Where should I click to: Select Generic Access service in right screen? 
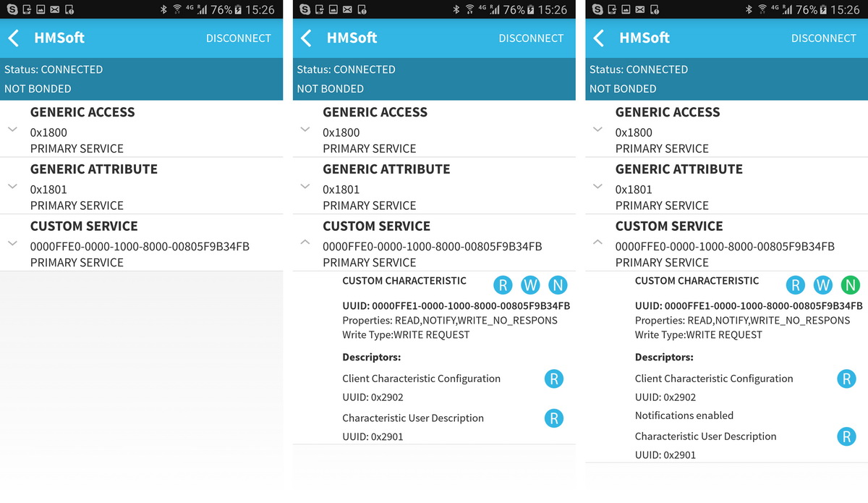tap(727, 129)
